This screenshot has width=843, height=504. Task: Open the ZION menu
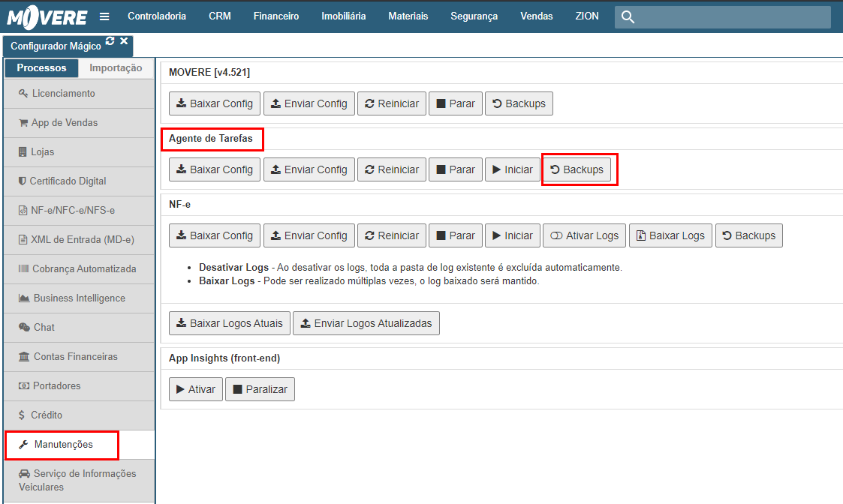587,16
